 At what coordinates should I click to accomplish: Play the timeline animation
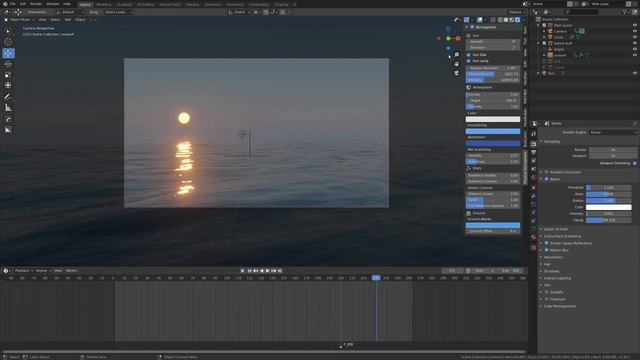[x=268, y=271]
